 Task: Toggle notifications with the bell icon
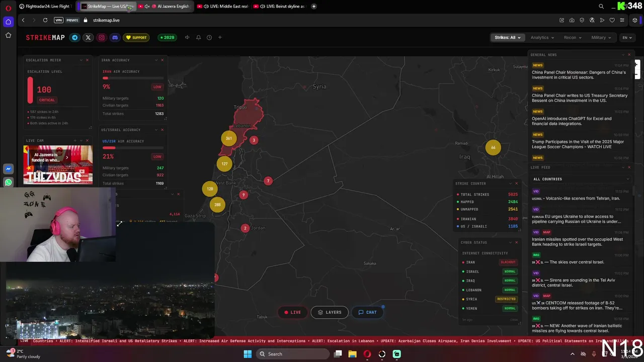198,37
